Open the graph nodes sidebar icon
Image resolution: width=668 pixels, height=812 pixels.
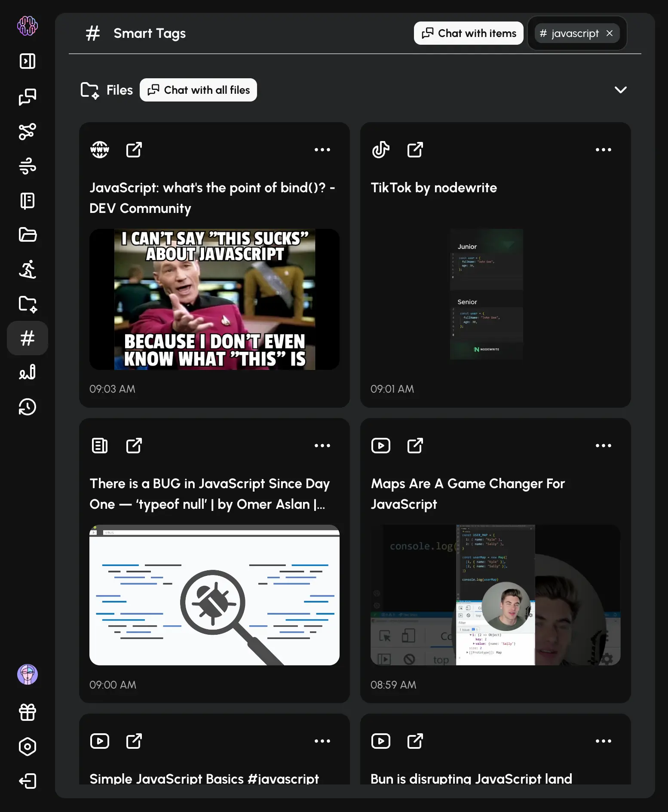pyautogui.click(x=28, y=132)
